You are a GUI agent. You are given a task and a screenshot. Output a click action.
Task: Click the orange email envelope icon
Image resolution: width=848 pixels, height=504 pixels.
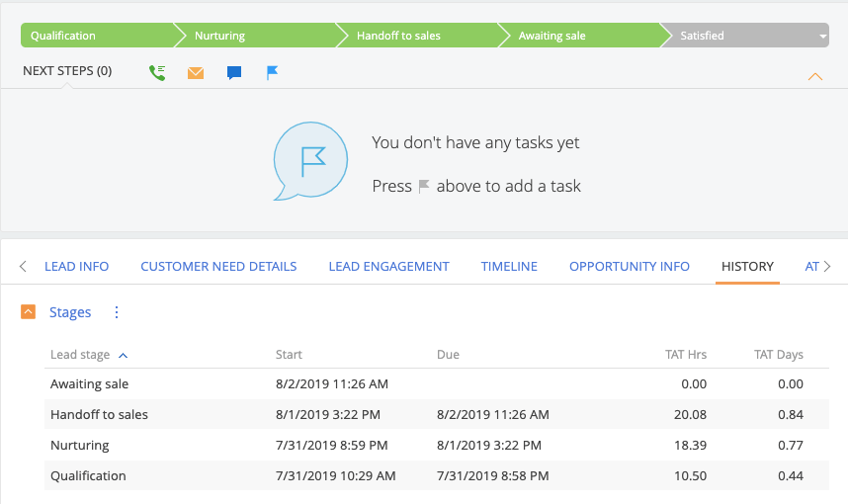(196, 72)
